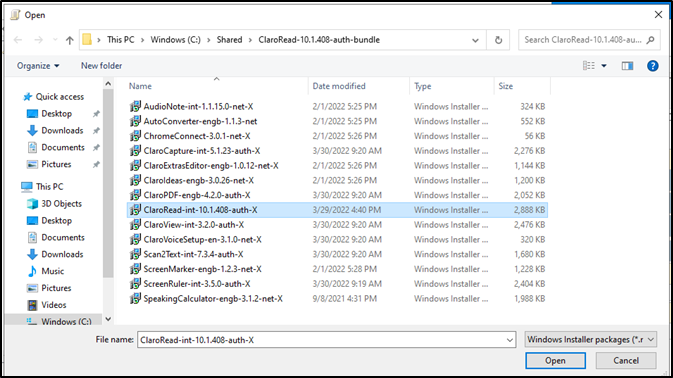The width and height of the screenshot is (673, 378).
Task: Click the '56 KB' size cell
Action: [x=535, y=136]
